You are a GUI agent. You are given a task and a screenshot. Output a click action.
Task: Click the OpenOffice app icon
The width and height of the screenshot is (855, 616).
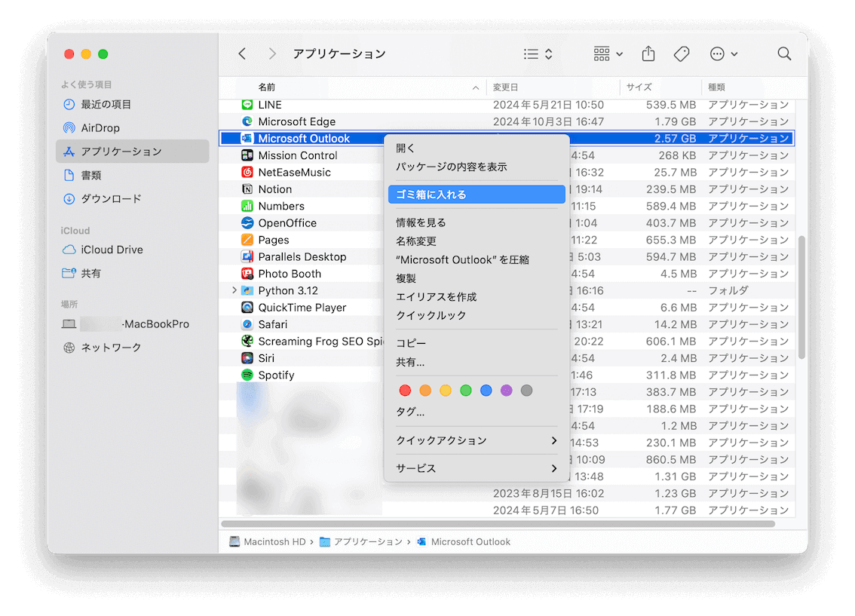click(247, 222)
